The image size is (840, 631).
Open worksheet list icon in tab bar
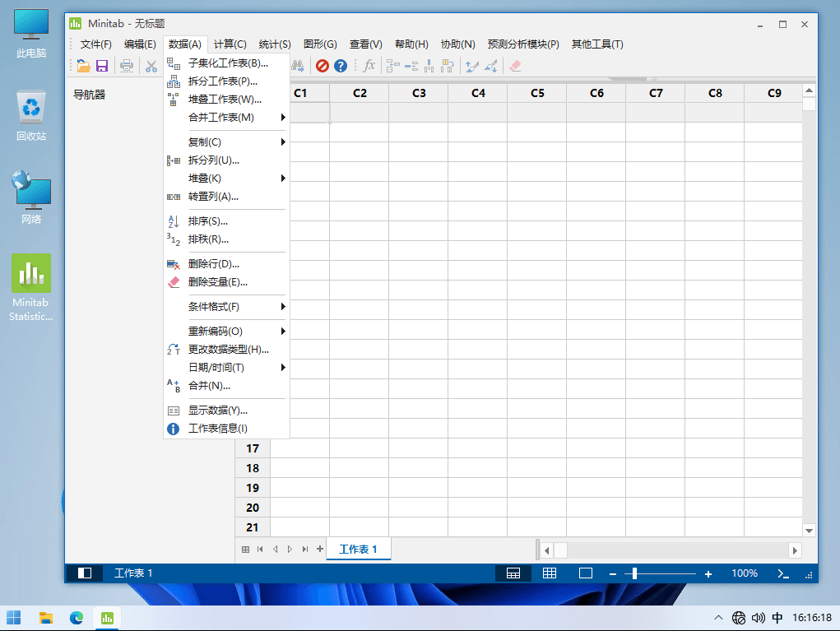(245, 549)
